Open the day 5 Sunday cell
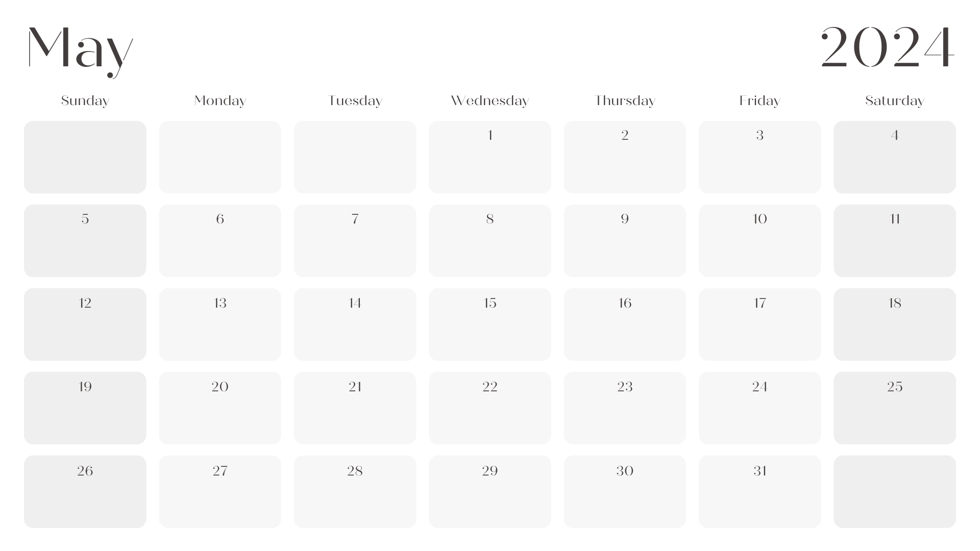980x551 pixels. tap(85, 241)
